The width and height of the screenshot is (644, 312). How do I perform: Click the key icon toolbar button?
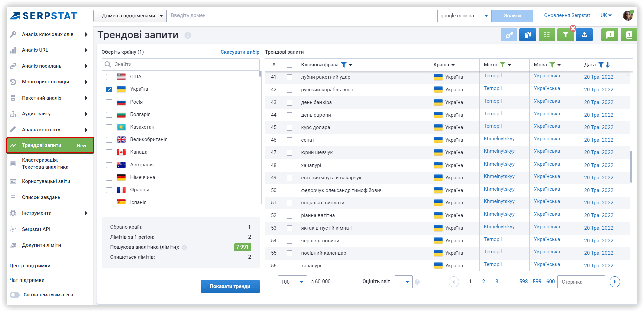point(509,35)
